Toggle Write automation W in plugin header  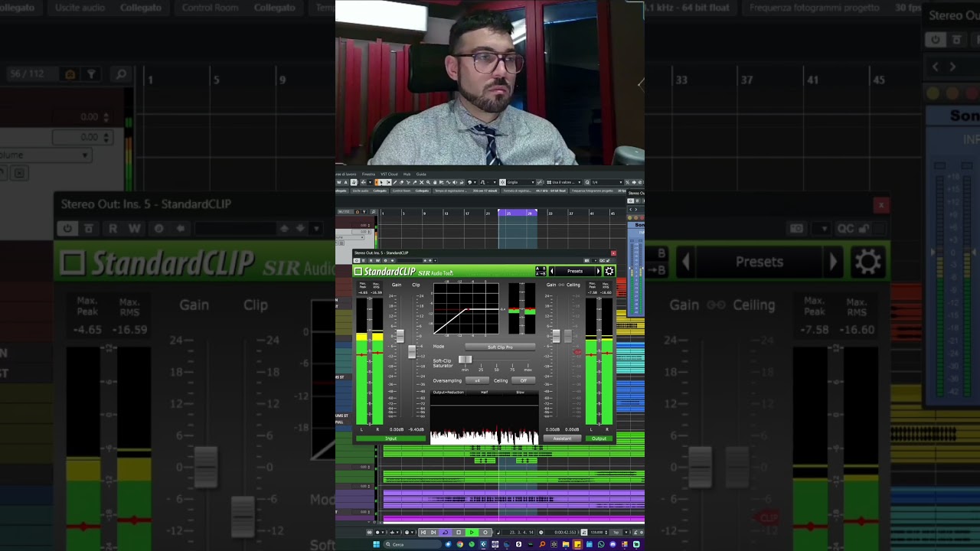tap(377, 261)
